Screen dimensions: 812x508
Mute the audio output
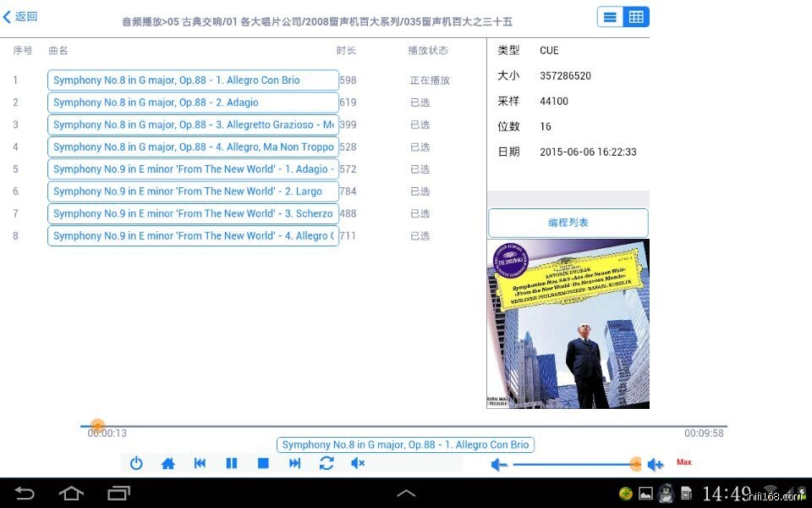tap(358, 463)
